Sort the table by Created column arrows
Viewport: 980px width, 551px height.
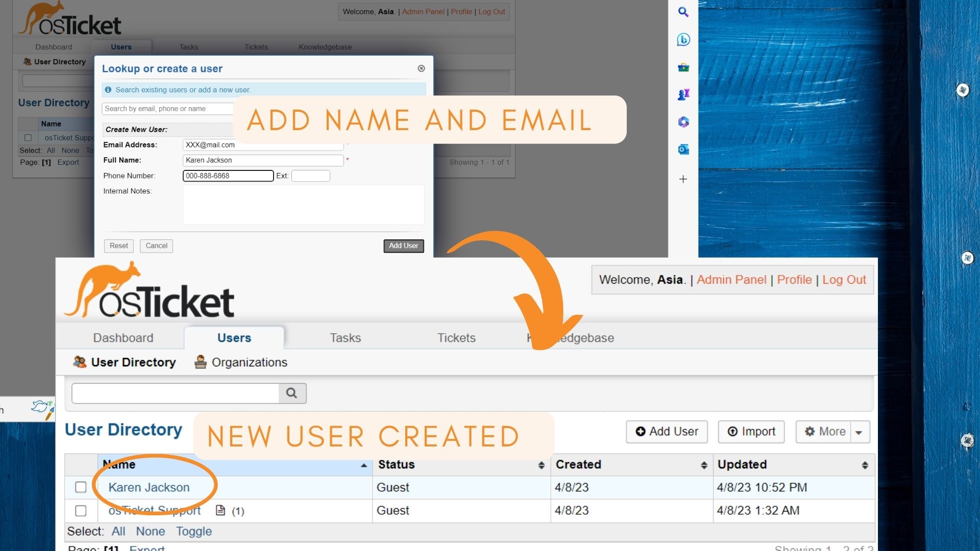tap(704, 465)
